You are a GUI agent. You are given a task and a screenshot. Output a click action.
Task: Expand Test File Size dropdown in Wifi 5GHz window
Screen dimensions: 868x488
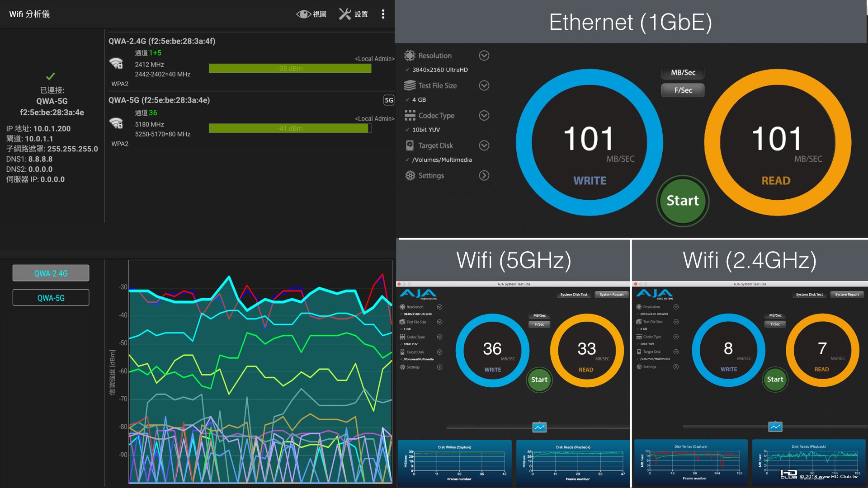[x=439, y=322]
